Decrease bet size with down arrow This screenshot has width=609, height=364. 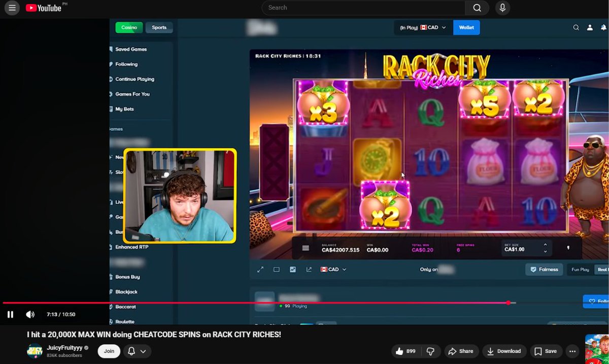click(546, 251)
